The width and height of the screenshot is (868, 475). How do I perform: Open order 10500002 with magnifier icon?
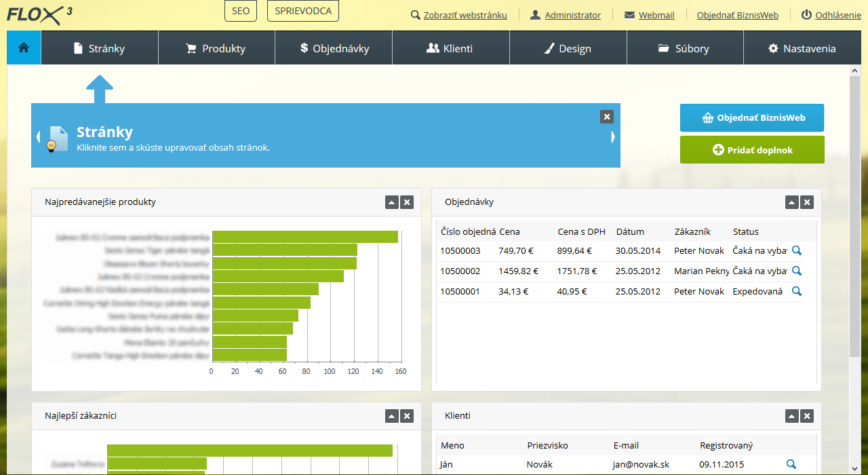797,271
